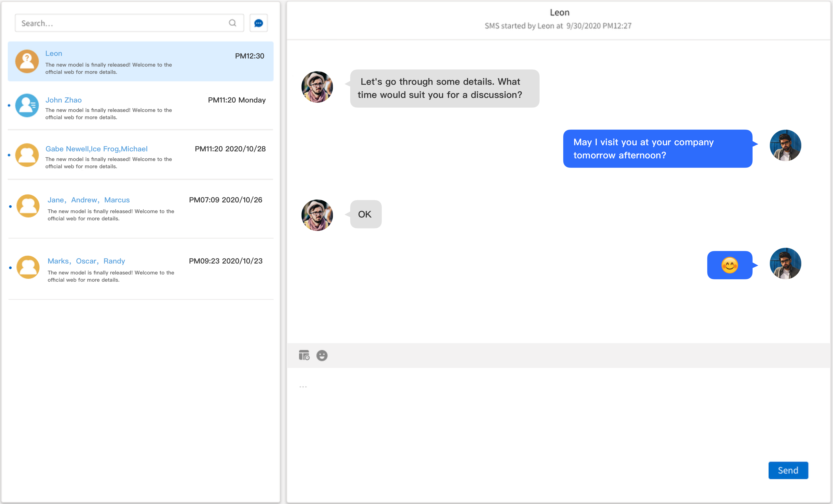833x504 pixels.
Task: Click the sender avatar beside the OK message
Action: [317, 215]
